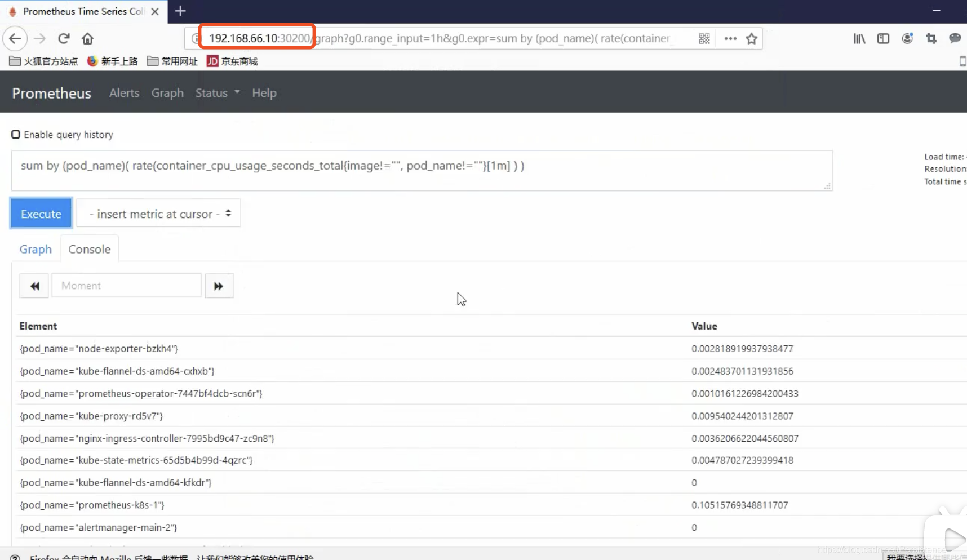This screenshot has width=967, height=560.
Task: Click value 0.009540244201312807
Action: point(743,416)
